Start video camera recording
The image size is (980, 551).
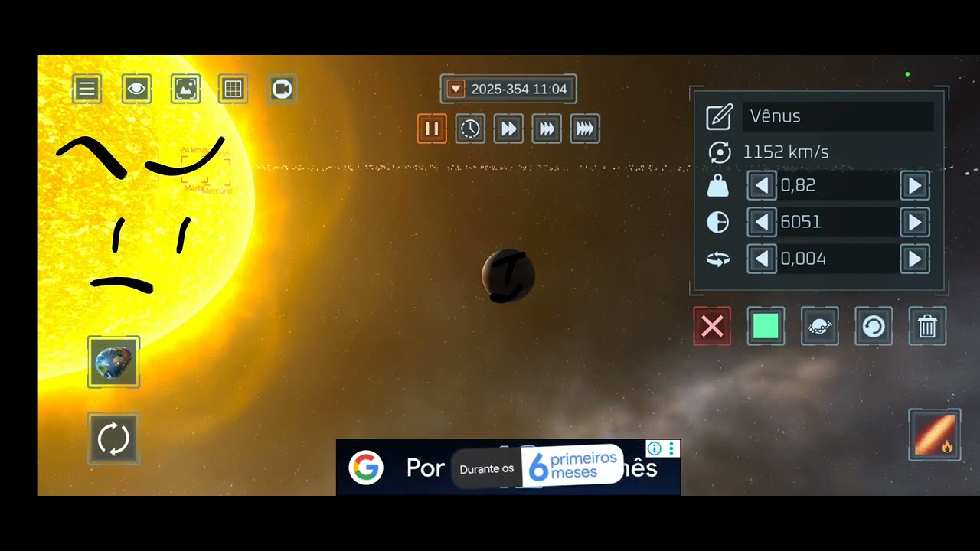[282, 90]
